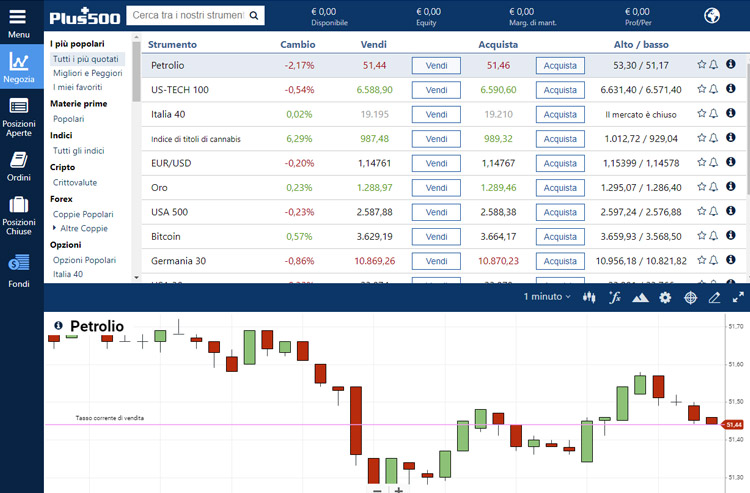This screenshot has height=493, width=750.
Task: Select Popolari under Materie prime
Action: click(68, 119)
